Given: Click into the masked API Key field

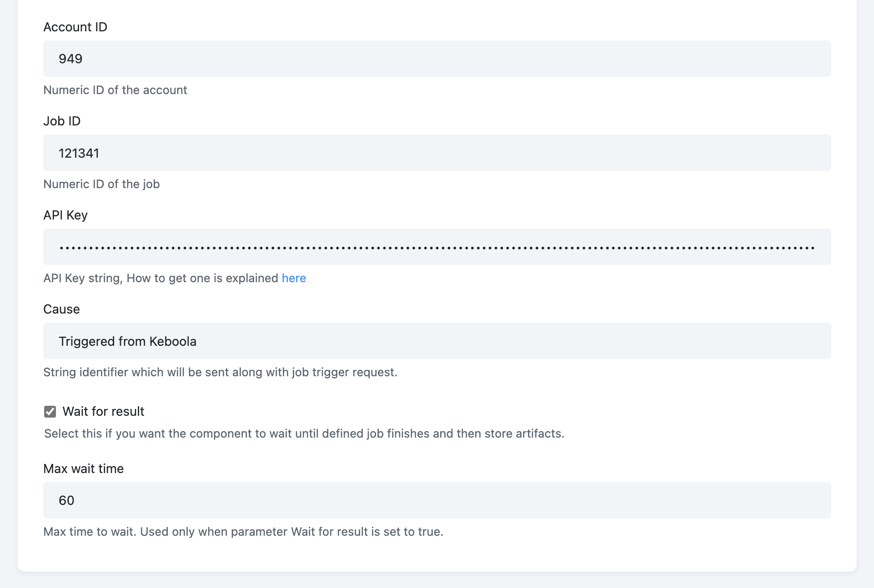Looking at the screenshot, I should pos(437,247).
